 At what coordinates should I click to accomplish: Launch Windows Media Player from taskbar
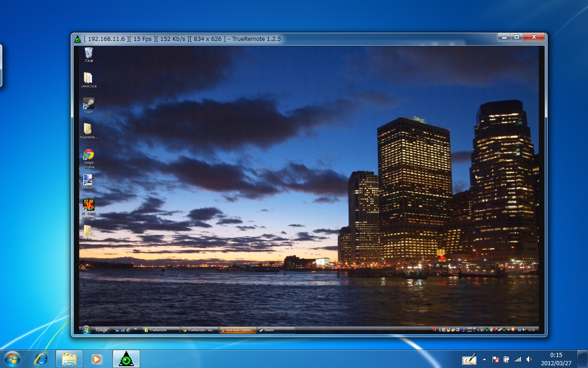click(97, 359)
